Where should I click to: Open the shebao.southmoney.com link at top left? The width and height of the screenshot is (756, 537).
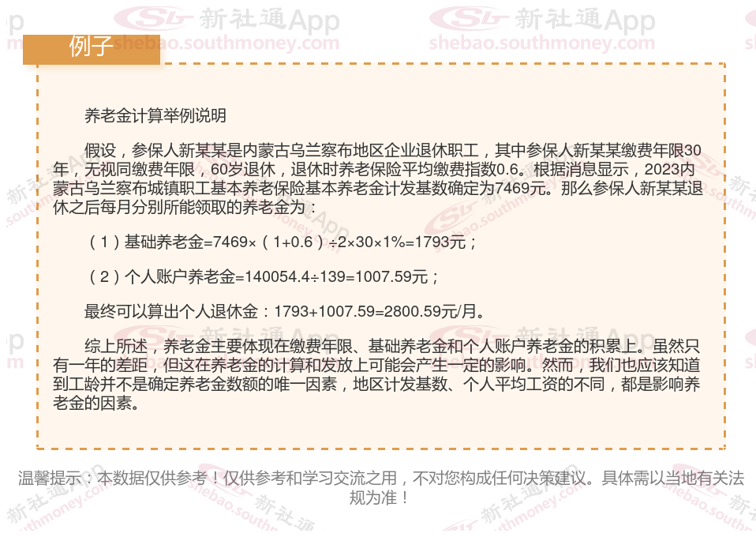click(x=226, y=43)
